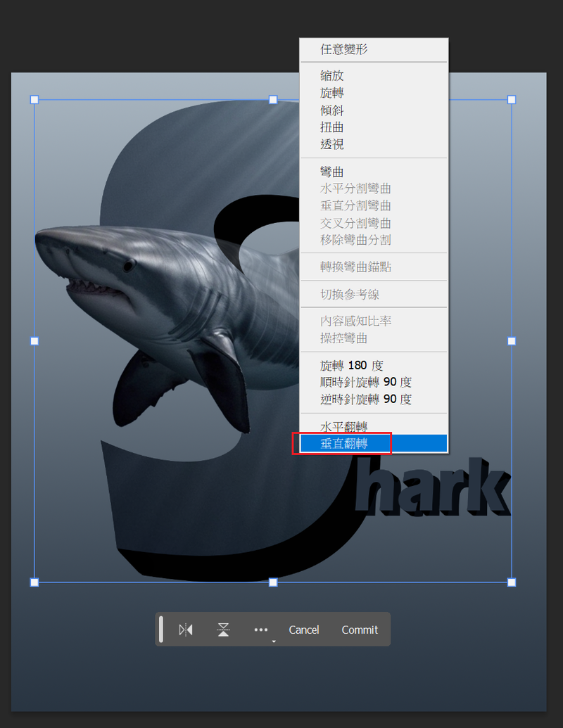Viewport: 563px width, 728px height.
Task: Choose 傾斜 from the context menu
Action: 332,110
